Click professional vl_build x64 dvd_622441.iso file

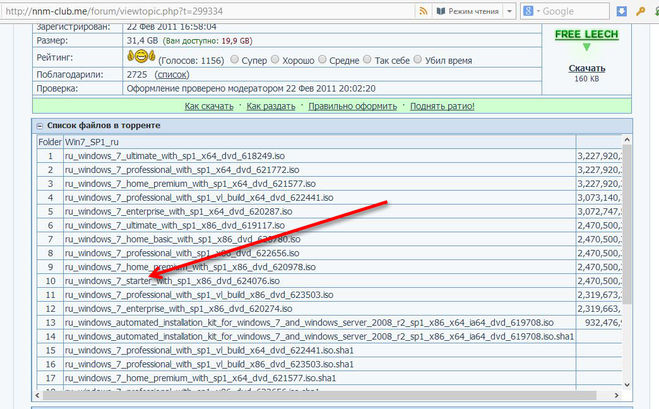coord(199,198)
